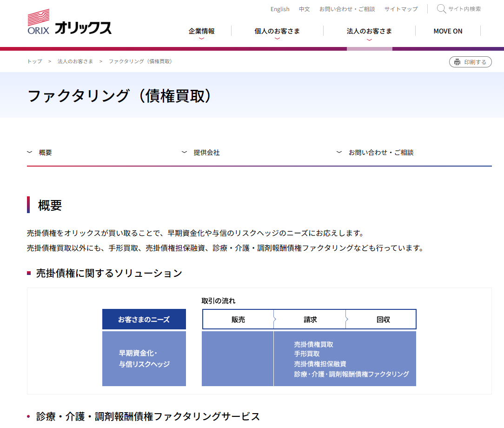
Task: Click the printer icon
Action: [457, 62]
